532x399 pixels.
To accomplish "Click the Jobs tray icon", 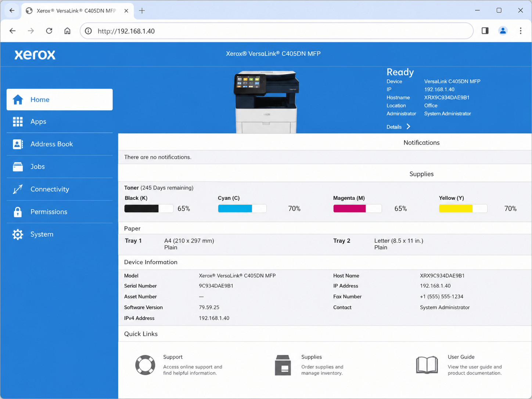I will 18,167.
